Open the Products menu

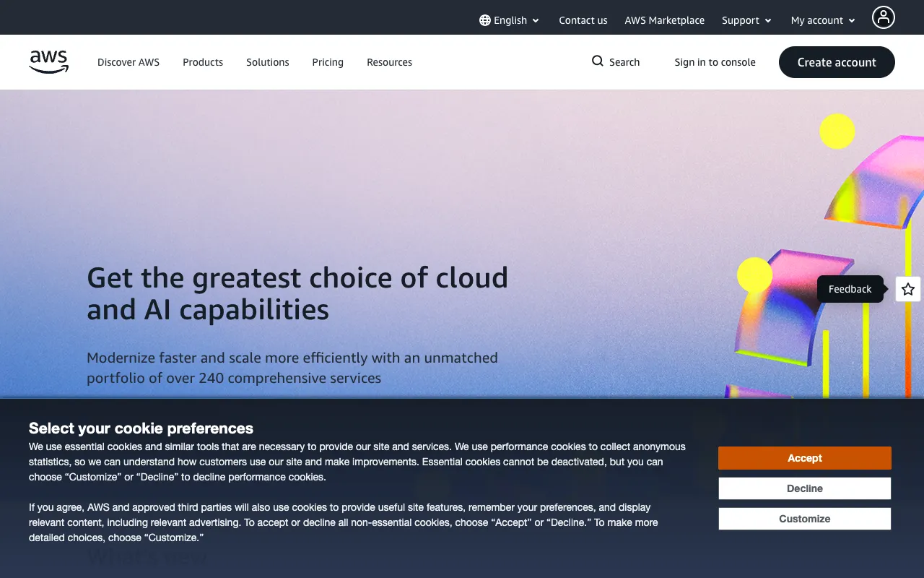[x=203, y=62]
